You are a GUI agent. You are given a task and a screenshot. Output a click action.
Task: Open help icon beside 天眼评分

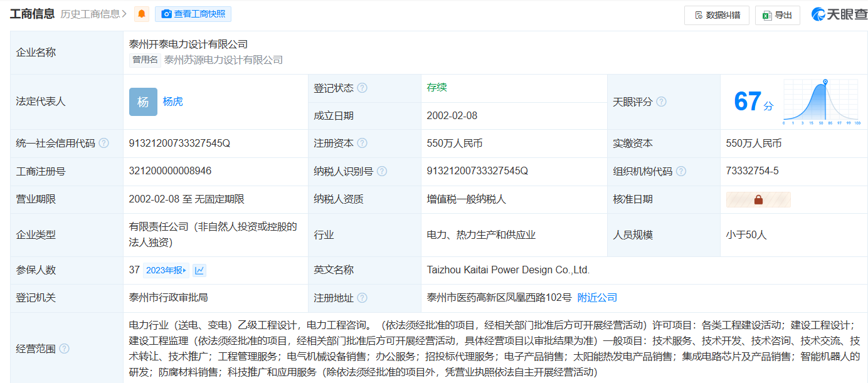coord(661,102)
